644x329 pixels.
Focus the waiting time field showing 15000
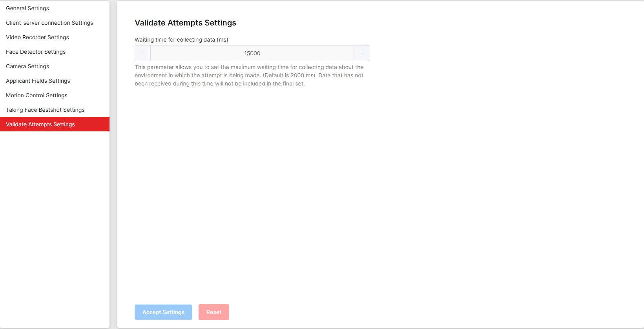(x=252, y=53)
